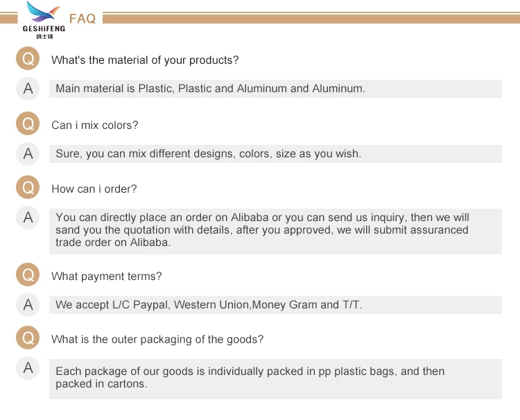Screen dimensions: 520x420
Task: Select the 'Can i mix colors?' question
Action: (x=95, y=125)
